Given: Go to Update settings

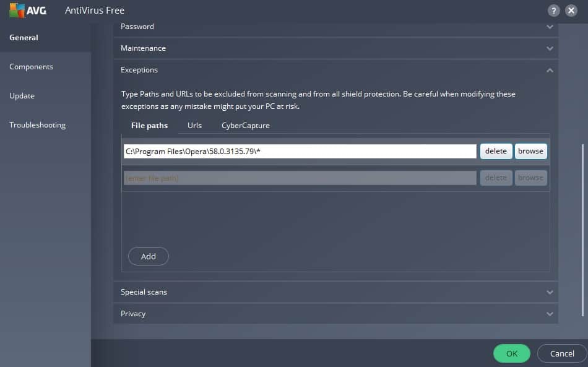Looking at the screenshot, I should tap(22, 95).
